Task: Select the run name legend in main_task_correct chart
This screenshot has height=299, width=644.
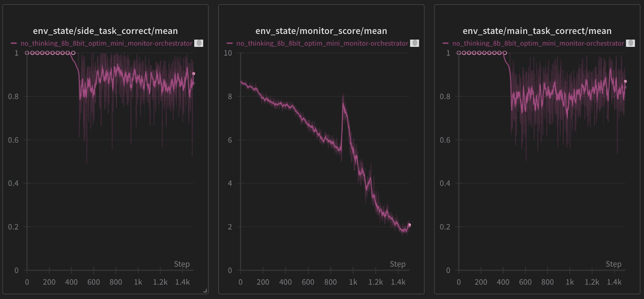Action: point(538,43)
